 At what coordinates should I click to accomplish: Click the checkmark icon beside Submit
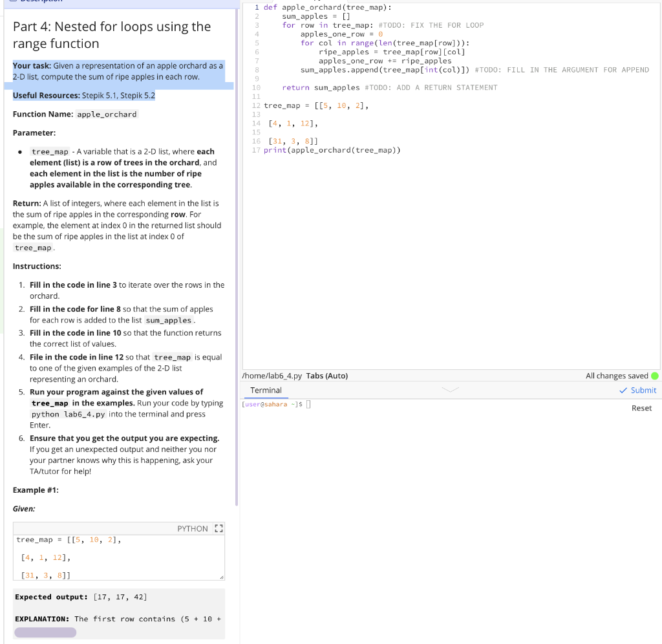(623, 390)
